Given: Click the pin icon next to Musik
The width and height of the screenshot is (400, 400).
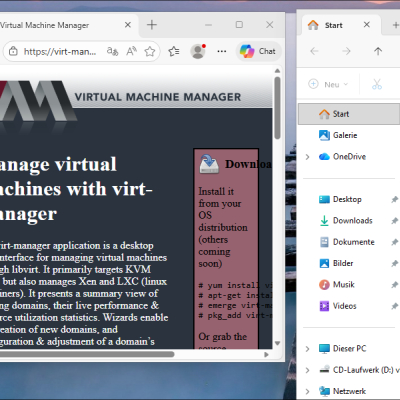Looking at the screenshot, I should 395,285.
